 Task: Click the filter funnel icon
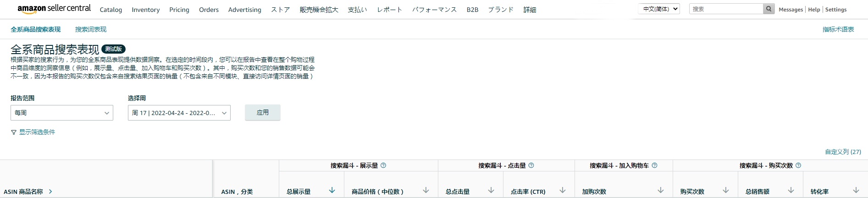(14, 132)
